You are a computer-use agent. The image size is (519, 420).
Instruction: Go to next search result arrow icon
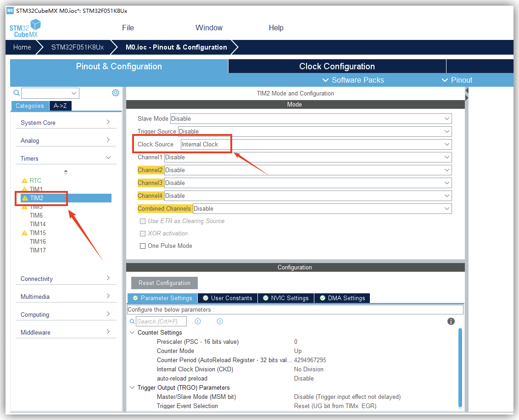point(220,321)
